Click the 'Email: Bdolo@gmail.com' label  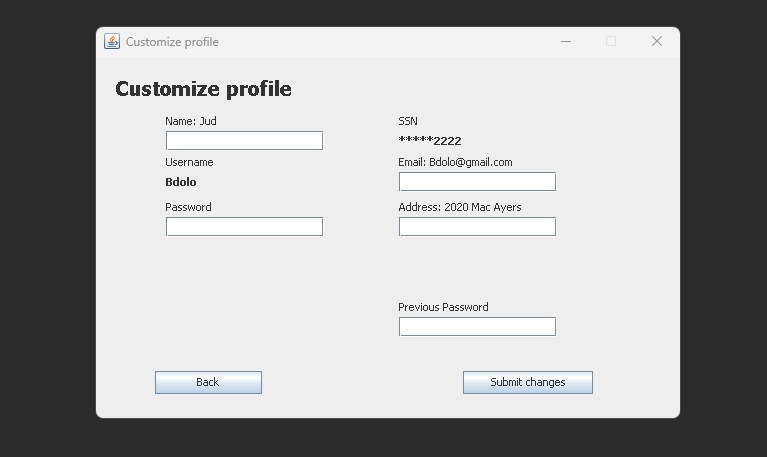point(455,162)
